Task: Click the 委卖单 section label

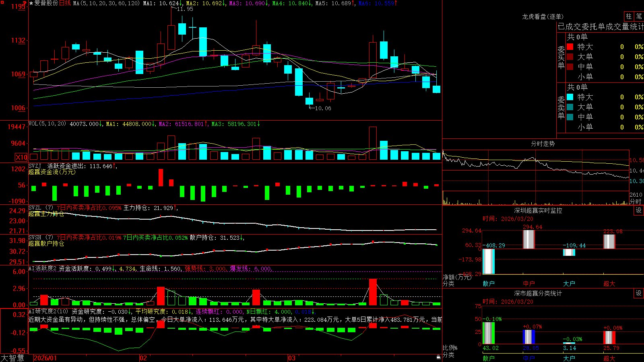Action: [x=561, y=108]
